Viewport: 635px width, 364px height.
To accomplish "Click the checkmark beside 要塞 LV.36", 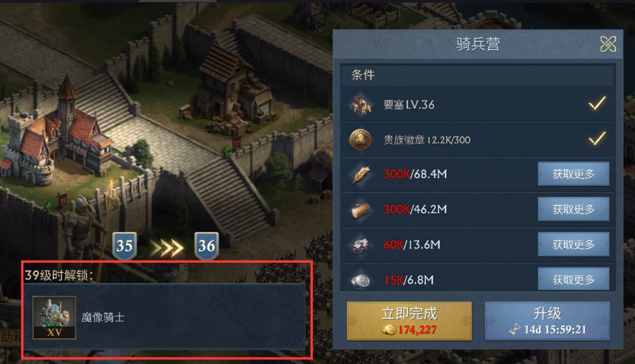I will click(x=597, y=103).
